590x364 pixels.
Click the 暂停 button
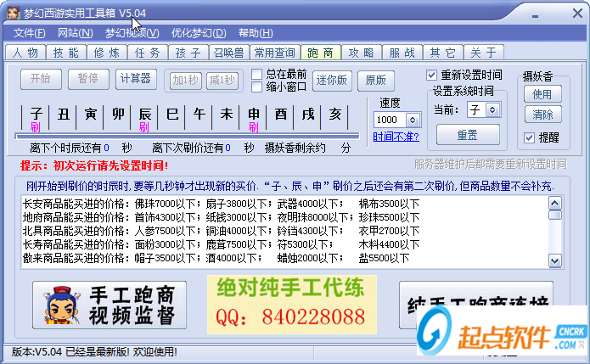[x=88, y=79]
